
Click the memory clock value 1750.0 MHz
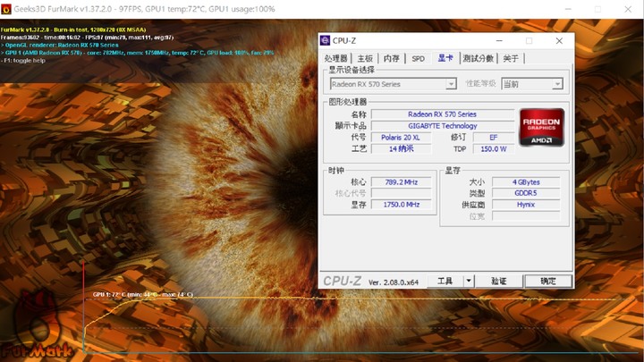[x=401, y=205]
